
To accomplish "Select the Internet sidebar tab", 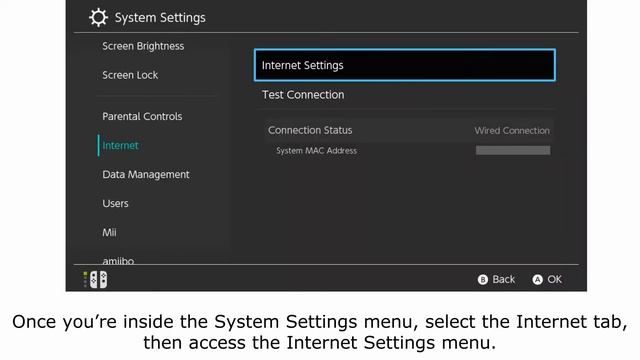I will (x=120, y=145).
